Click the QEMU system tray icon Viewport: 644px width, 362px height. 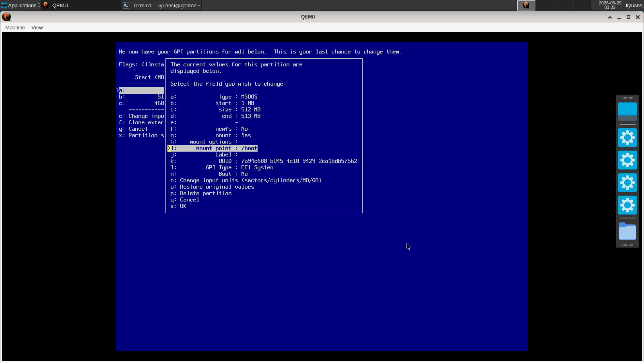[526, 5]
